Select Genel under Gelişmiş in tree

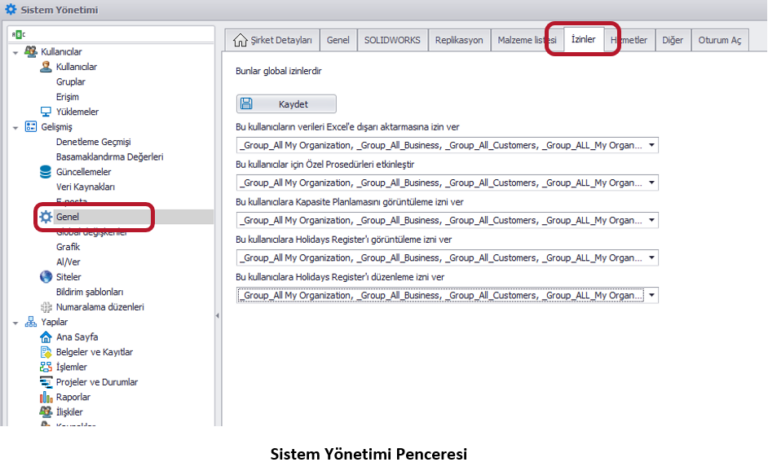[68, 216]
